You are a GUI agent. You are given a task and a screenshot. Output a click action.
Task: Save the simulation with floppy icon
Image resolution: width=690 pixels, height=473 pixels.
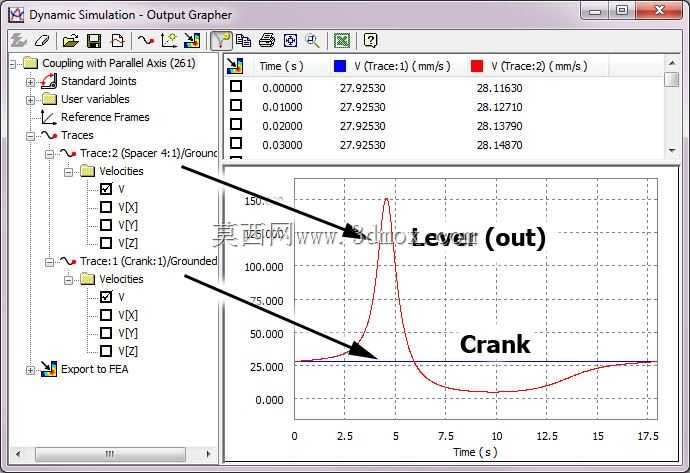94,41
